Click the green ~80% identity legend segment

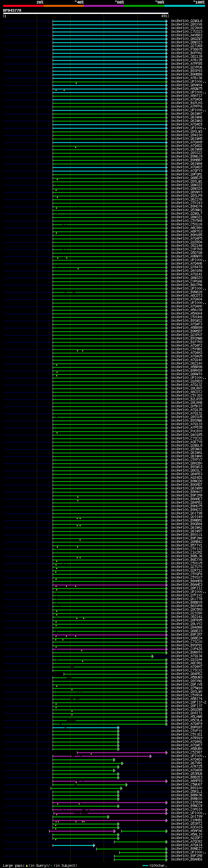144,6
